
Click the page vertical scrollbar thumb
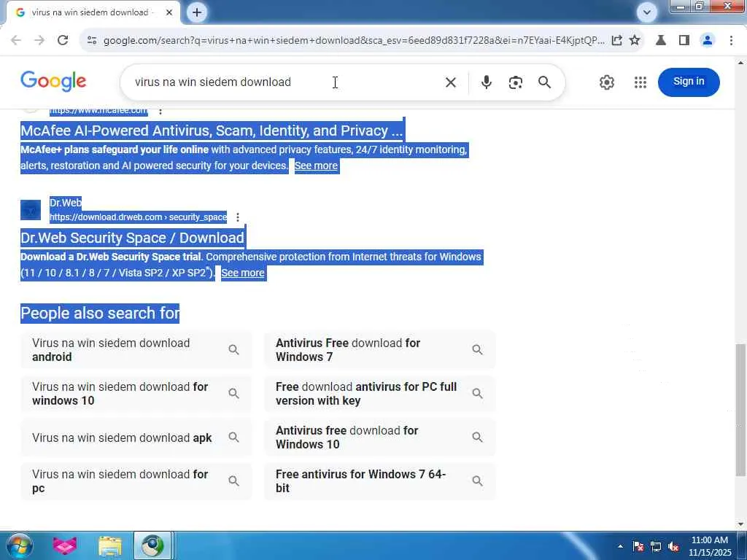click(741, 410)
